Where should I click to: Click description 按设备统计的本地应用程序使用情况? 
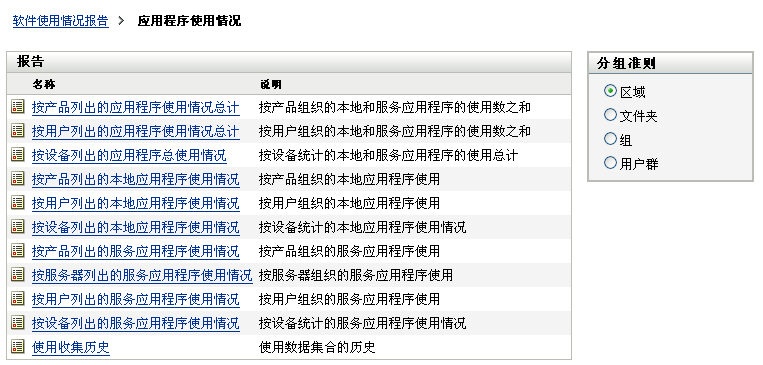363,227
